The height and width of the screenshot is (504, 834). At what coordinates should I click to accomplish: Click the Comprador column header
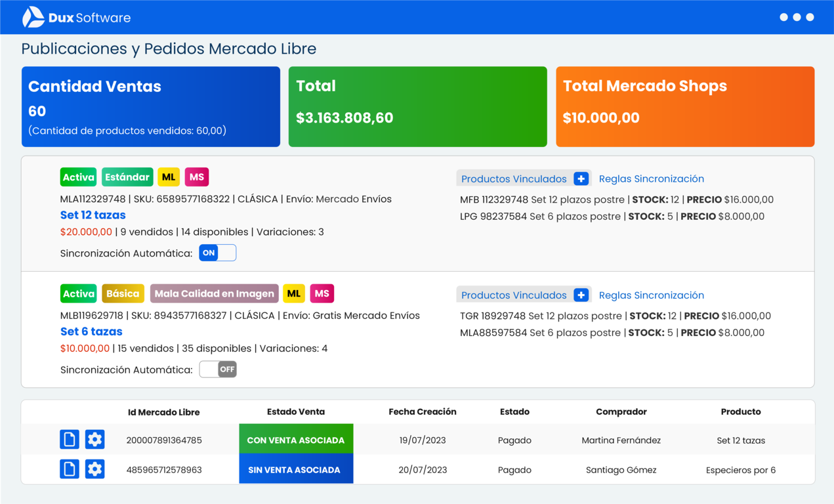[x=621, y=411]
